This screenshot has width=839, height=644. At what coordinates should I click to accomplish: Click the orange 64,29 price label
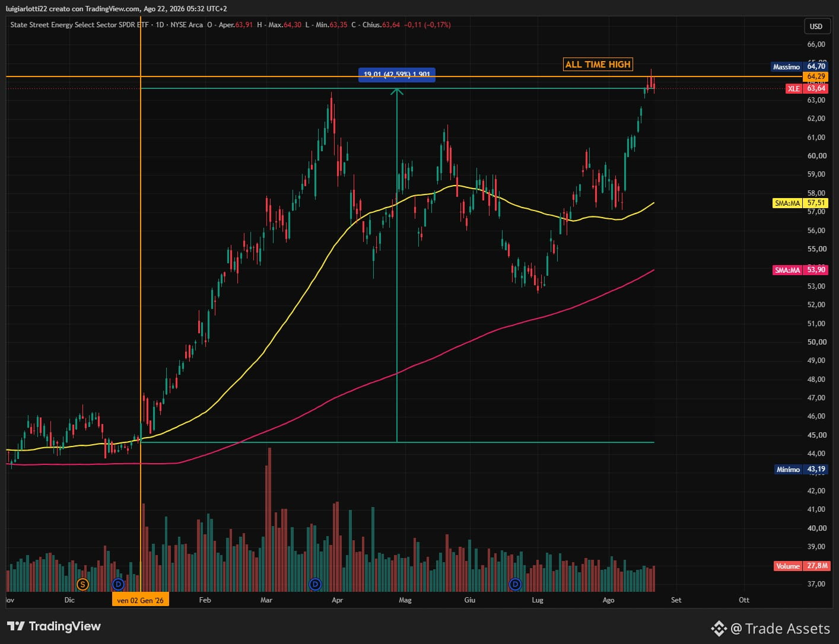click(816, 76)
